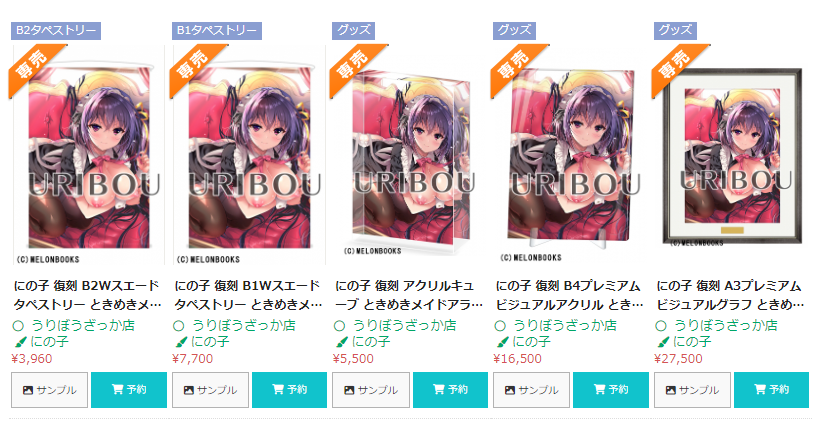The width and height of the screenshot is (822, 431).
Task: Reserve the ¥5,500 acrylic cube item
Action: [450, 390]
